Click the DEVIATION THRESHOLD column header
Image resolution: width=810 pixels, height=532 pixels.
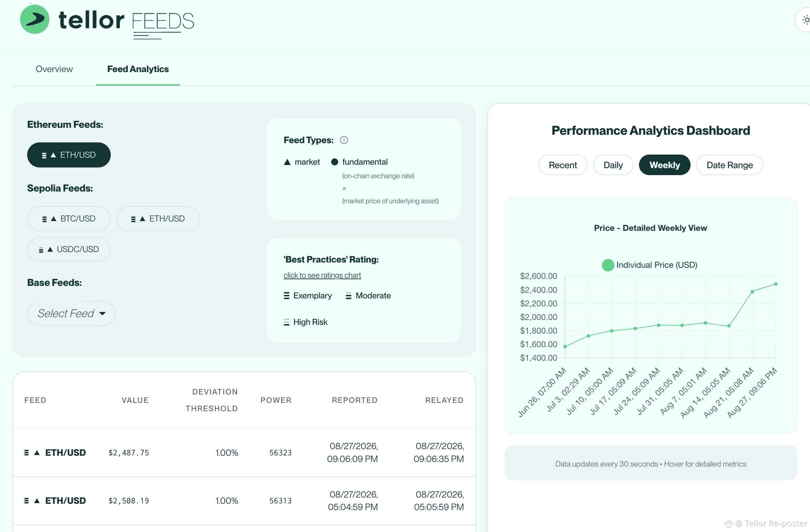pos(212,400)
